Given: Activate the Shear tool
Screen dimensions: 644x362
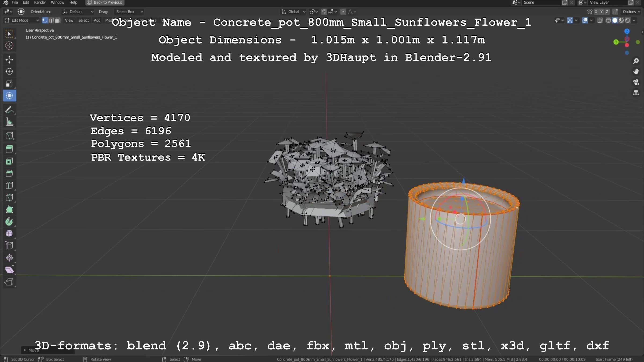Looking at the screenshot, I should click(x=9, y=270).
